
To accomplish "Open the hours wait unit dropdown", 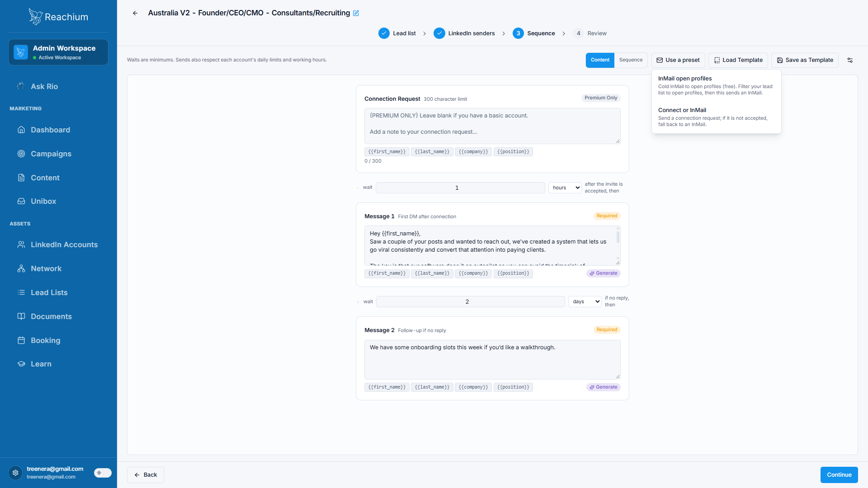I will pyautogui.click(x=565, y=188).
